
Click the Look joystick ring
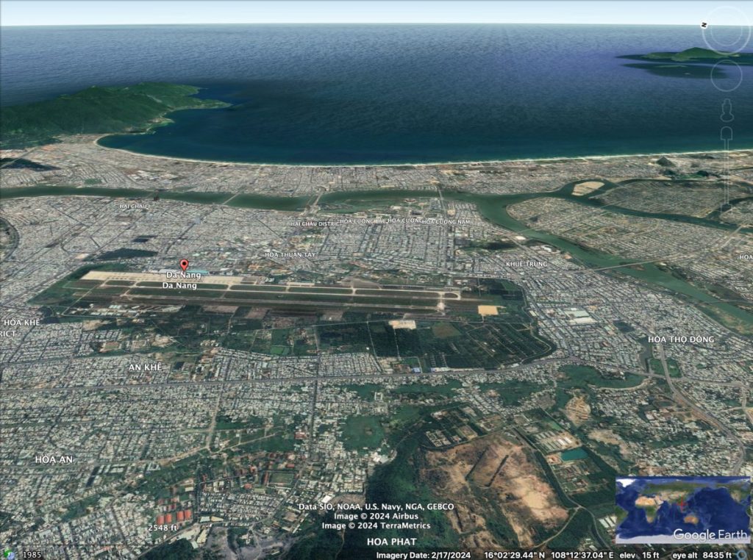(726, 30)
